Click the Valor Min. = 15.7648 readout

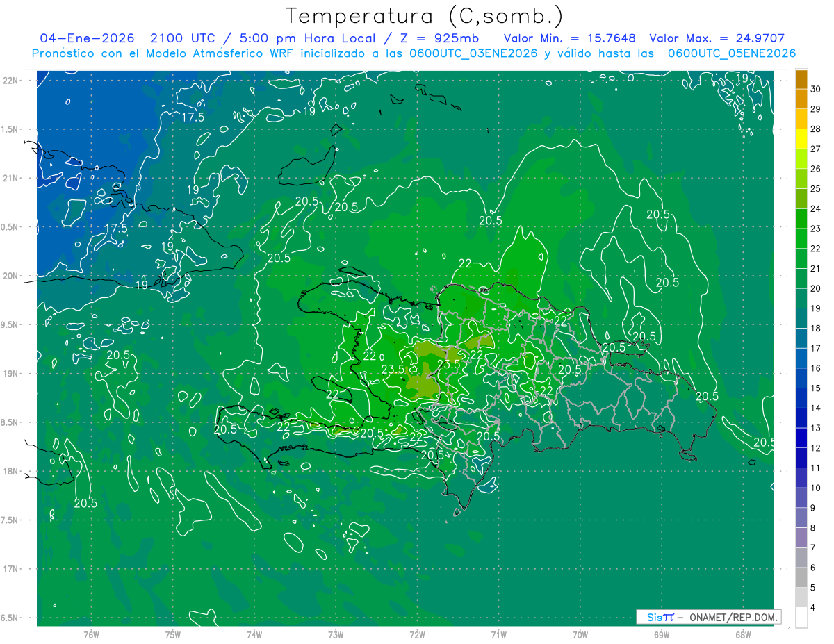coord(569,39)
